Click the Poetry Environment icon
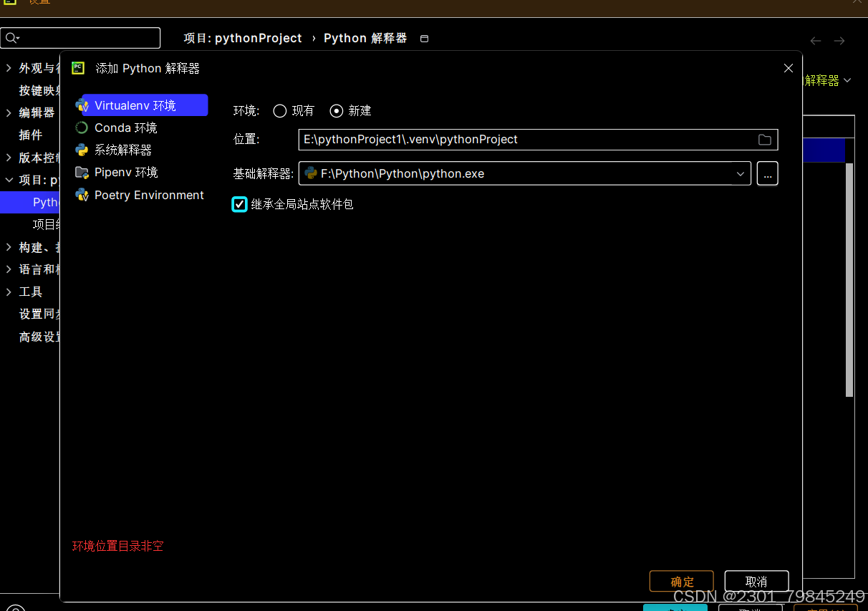 click(x=82, y=195)
